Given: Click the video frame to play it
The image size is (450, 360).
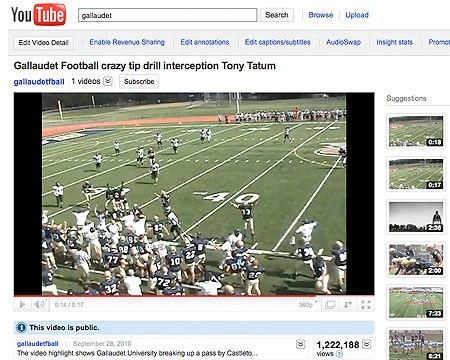Looking at the screenshot, I should point(194,194).
